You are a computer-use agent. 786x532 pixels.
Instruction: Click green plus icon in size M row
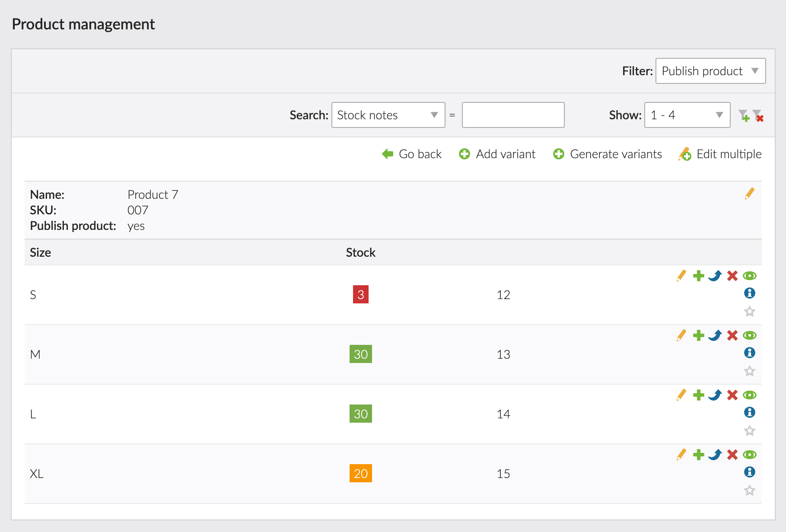[x=698, y=335]
